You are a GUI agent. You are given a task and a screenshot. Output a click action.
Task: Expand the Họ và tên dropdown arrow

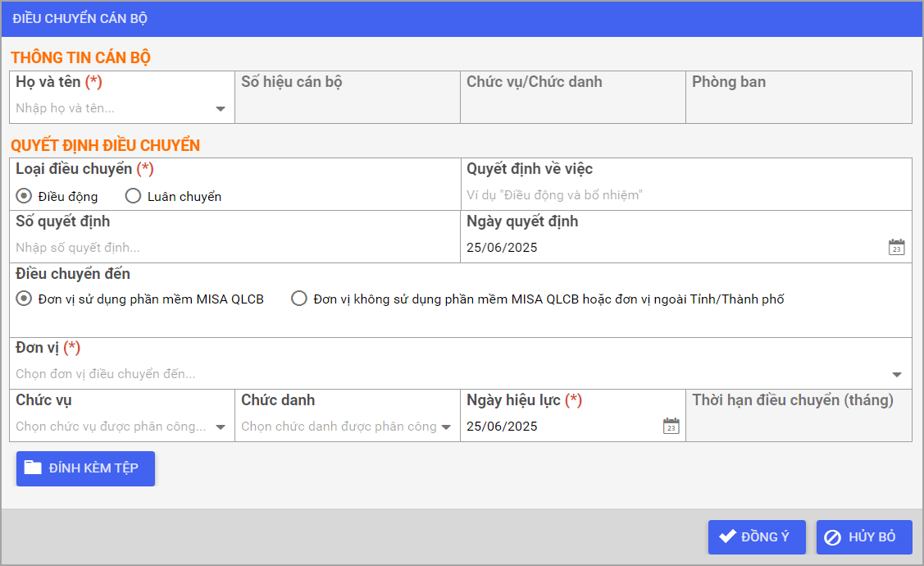[220, 109]
